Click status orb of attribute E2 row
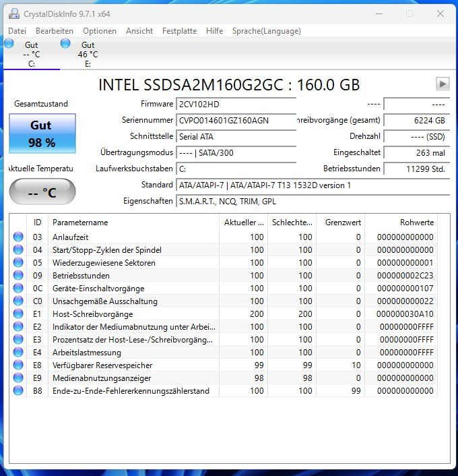 tap(18, 326)
